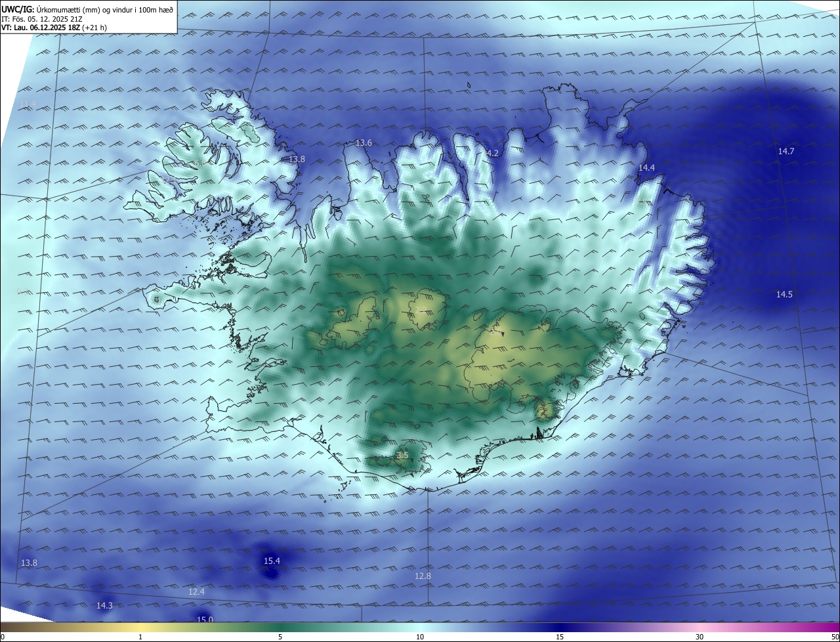Click the '30' tick on the color scale
The width and height of the screenshot is (840, 642).
(700, 637)
